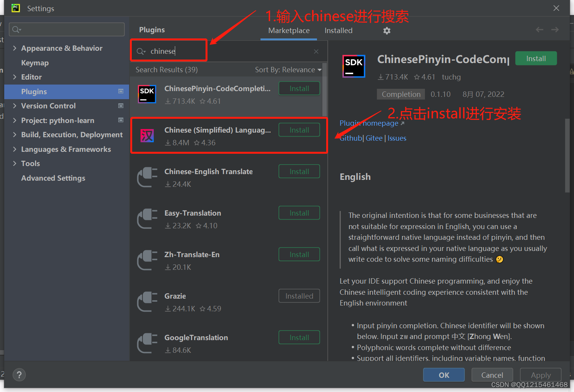The width and height of the screenshot is (574, 392).
Task: Click the Installed button for Grazie
Action: click(299, 296)
